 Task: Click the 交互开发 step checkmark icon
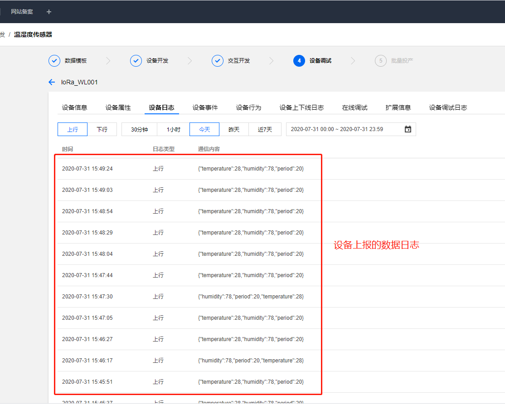pyautogui.click(x=218, y=61)
